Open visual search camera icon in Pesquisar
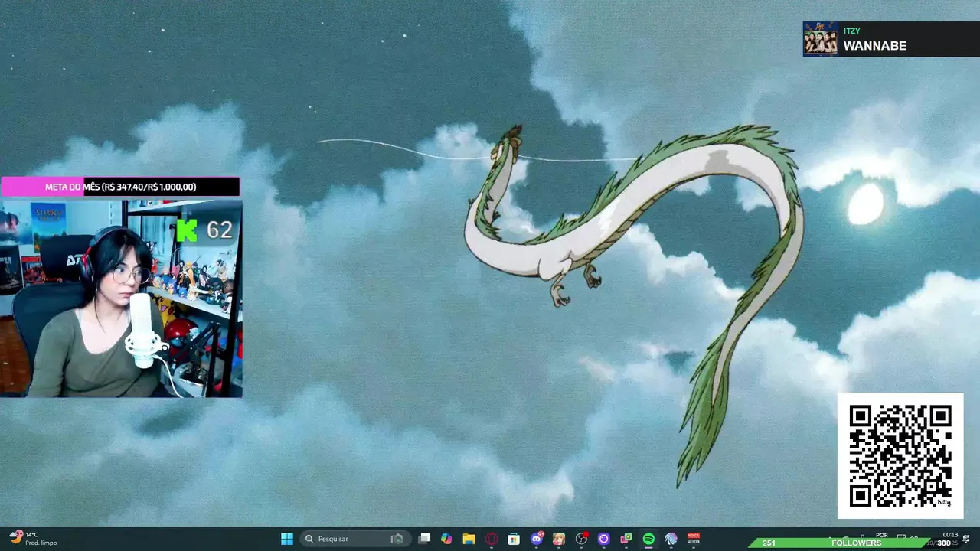 click(397, 539)
